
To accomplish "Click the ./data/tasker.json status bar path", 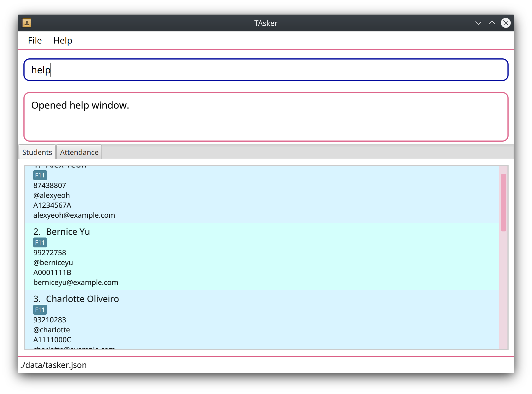I will (x=53, y=365).
